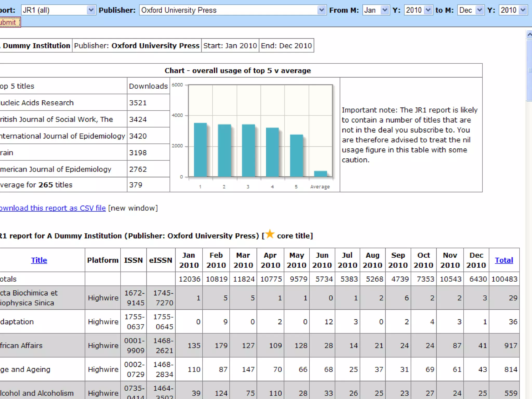The width and height of the screenshot is (532, 399).
Task: Click the Platform column header
Action: pos(103,260)
